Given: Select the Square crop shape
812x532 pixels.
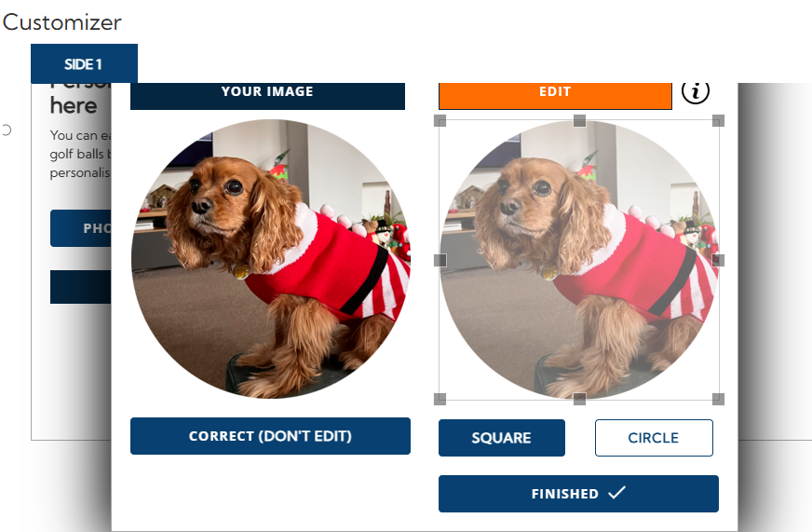Looking at the screenshot, I should tap(502, 438).
